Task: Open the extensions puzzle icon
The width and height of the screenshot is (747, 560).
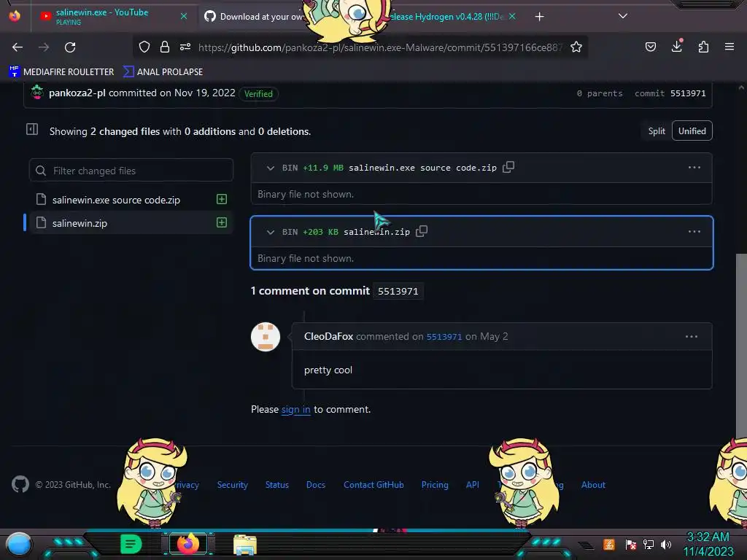Action: point(703,47)
